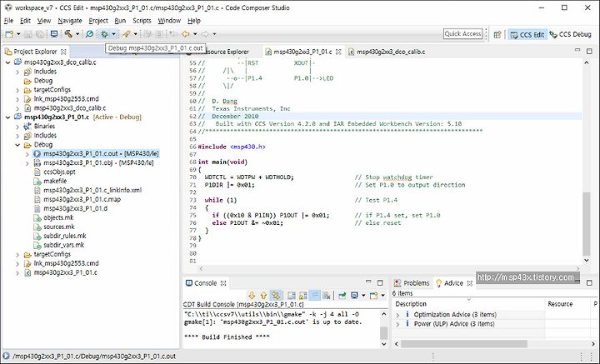Click console Next Error down arrow
The width and height of the screenshot is (600, 364).
point(252,295)
